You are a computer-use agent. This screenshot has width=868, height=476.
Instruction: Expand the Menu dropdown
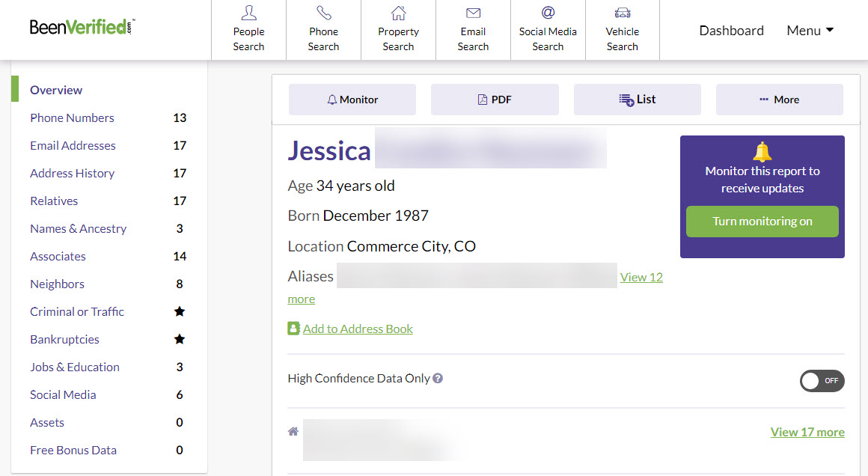[810, 31]
